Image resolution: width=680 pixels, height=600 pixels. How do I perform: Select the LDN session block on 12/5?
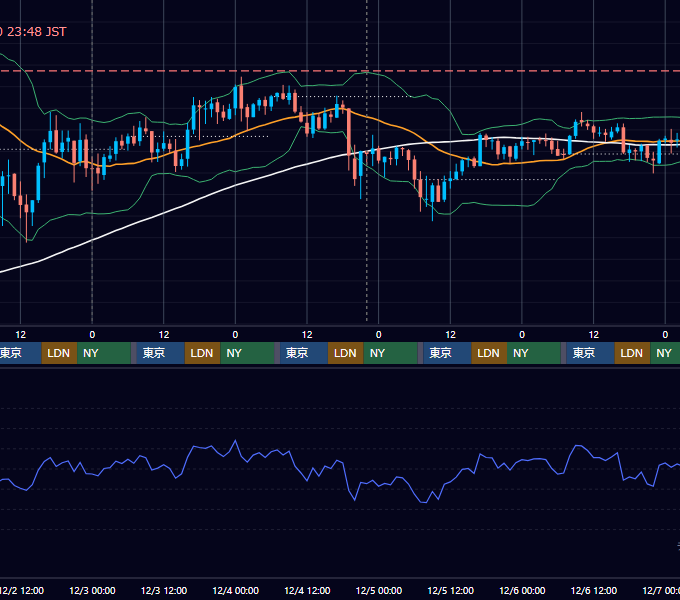coord(489,353)
